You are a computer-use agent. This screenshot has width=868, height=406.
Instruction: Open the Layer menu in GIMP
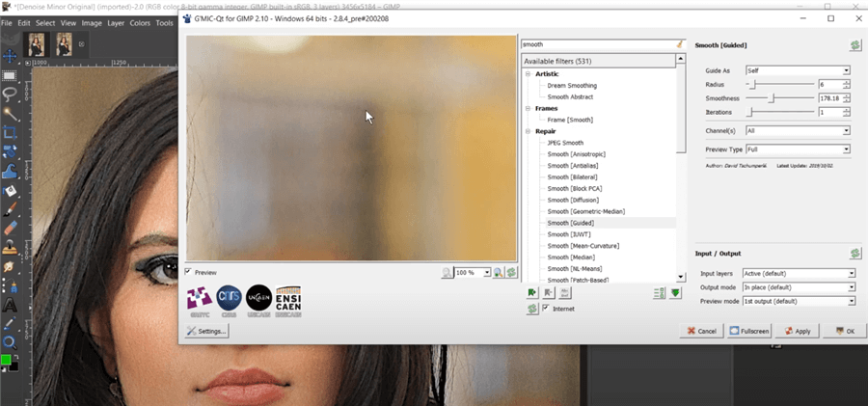point(116,23)
